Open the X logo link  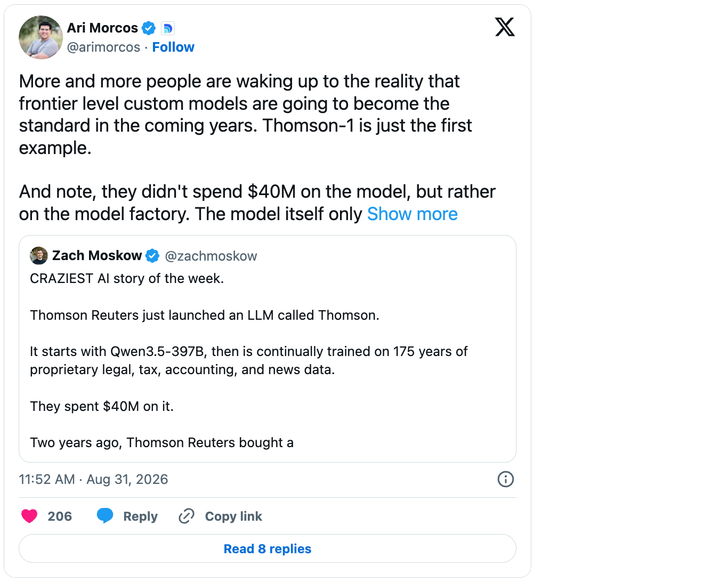[505, 27]
